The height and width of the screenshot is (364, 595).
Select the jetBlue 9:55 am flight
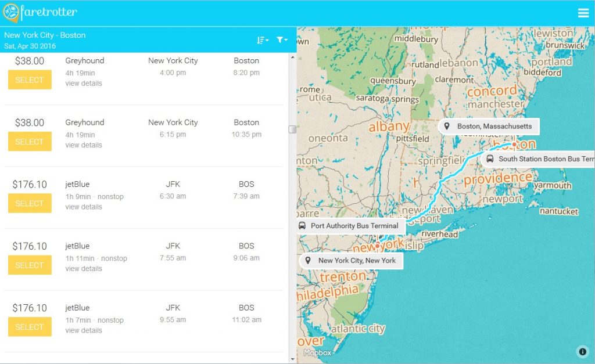(x=30, y=327)
